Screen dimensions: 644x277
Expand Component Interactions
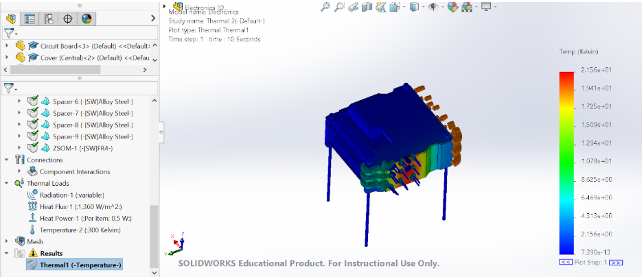tap(19, 171)
